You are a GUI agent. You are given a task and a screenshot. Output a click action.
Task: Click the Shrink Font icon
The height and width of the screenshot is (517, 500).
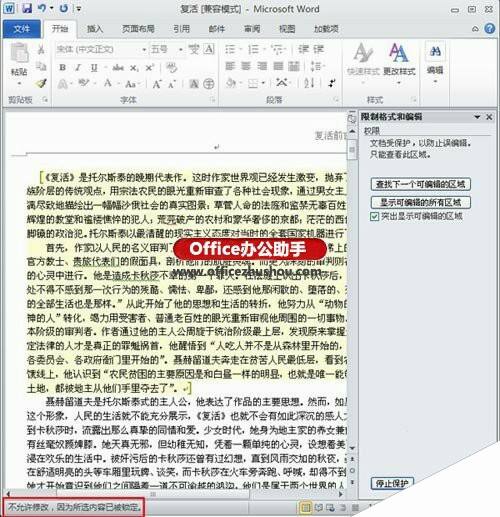(172, 84)
